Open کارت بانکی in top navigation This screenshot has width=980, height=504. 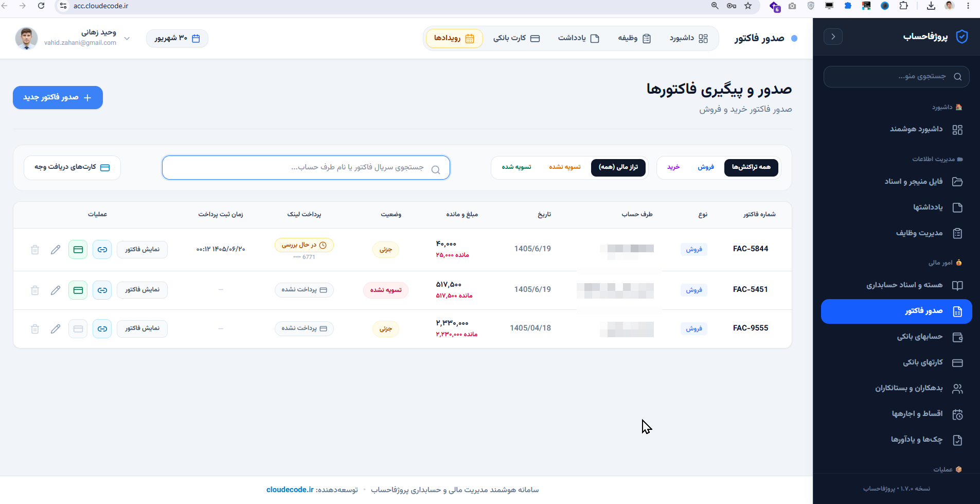coord(516,38)
